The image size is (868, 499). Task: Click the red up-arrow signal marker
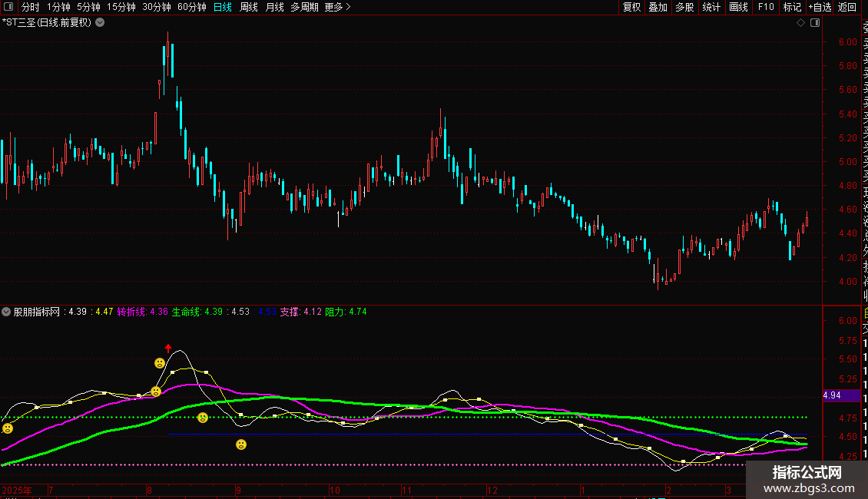click(x=168, y=349)
